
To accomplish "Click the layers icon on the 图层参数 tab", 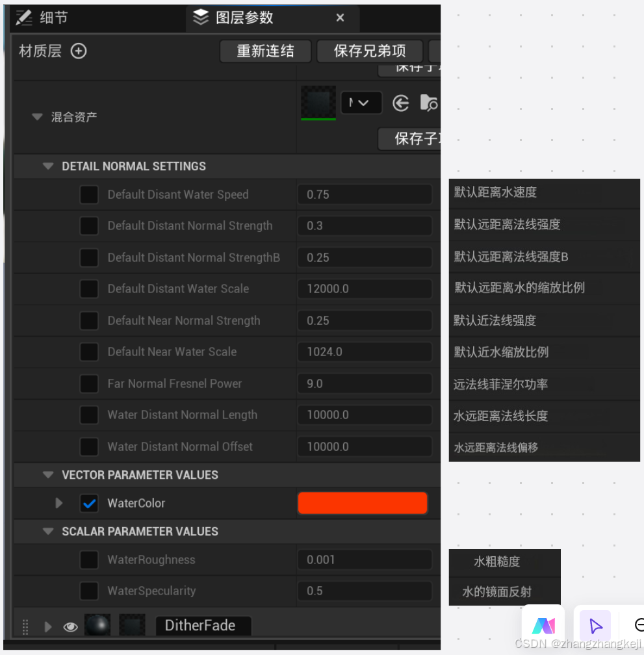I will [200, 18].
